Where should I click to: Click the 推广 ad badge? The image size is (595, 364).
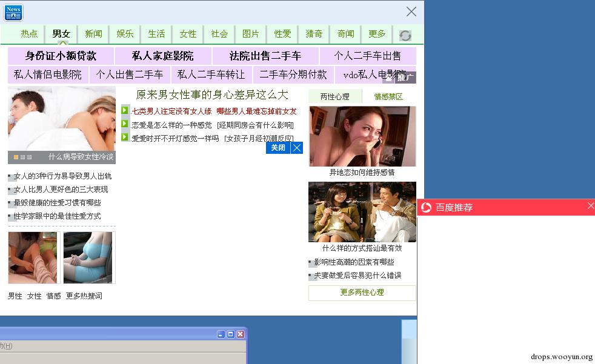405,78
